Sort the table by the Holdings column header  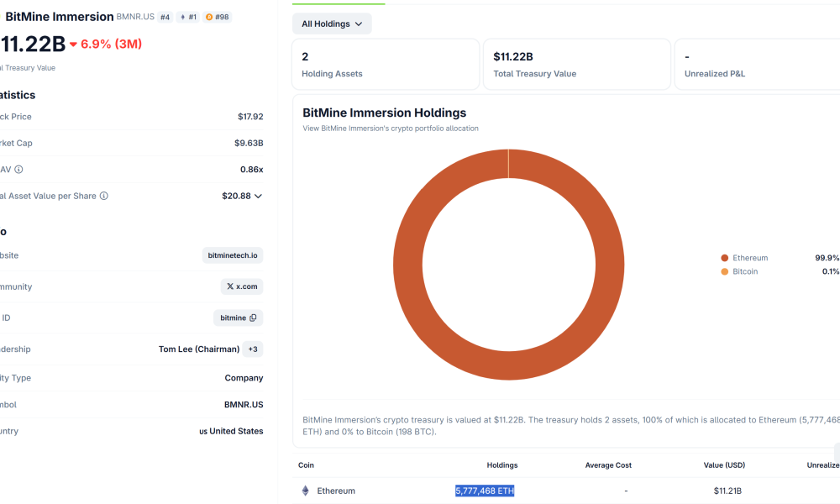[x=502, y=465]
